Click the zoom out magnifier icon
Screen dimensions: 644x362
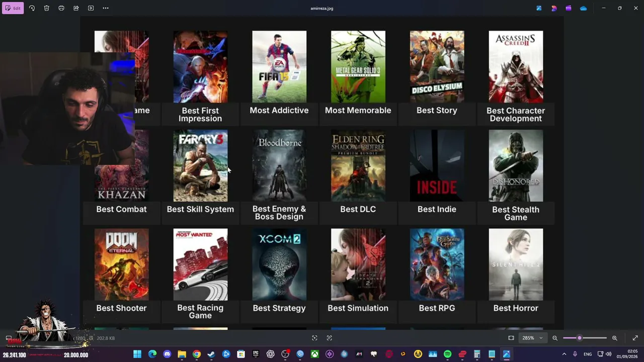pos(555,338)
